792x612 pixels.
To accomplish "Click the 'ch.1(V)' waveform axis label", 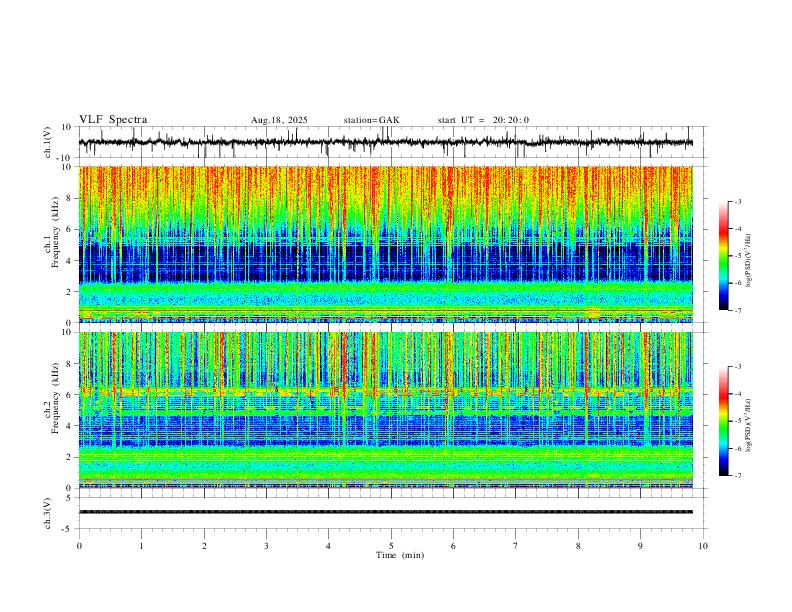I will (x=48, y=142).
